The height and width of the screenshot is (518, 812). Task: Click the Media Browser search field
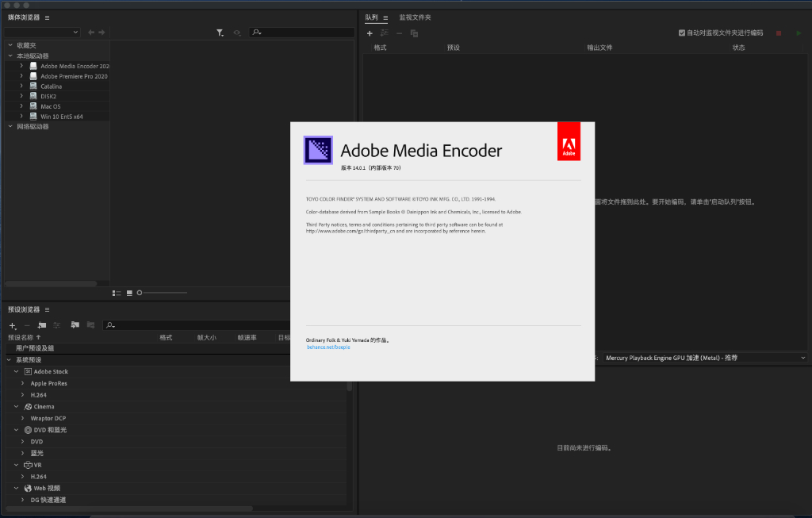302,32
